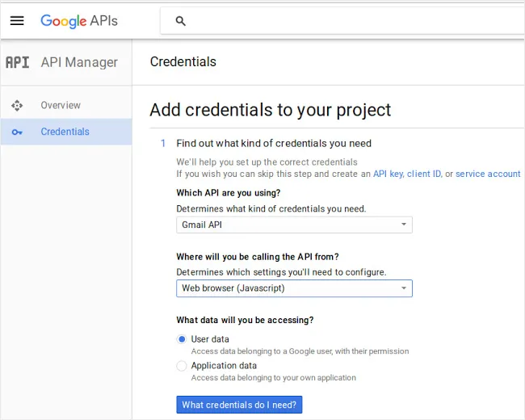Click the API Manager logo icon
The width and height of the screenshot is (525, 420).
[17, 62]
